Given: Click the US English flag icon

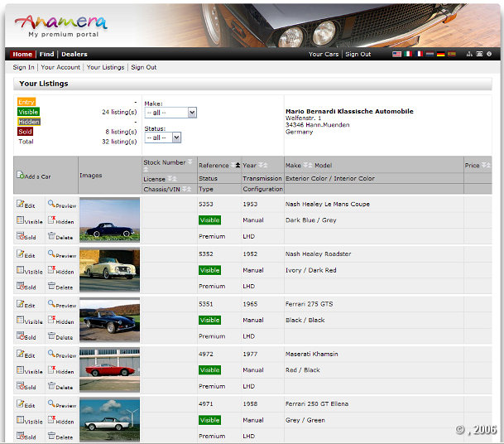Looking at the screenshot, I should tap(396, 54).
